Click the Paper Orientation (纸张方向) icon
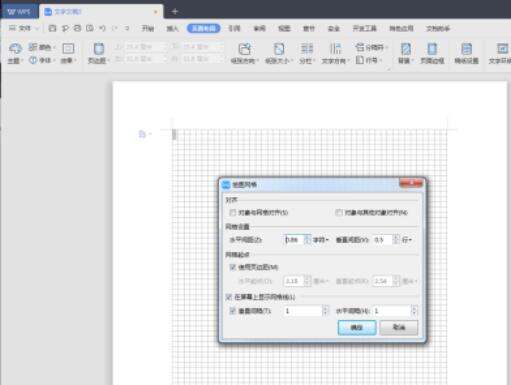 click(x=245, y=49)
